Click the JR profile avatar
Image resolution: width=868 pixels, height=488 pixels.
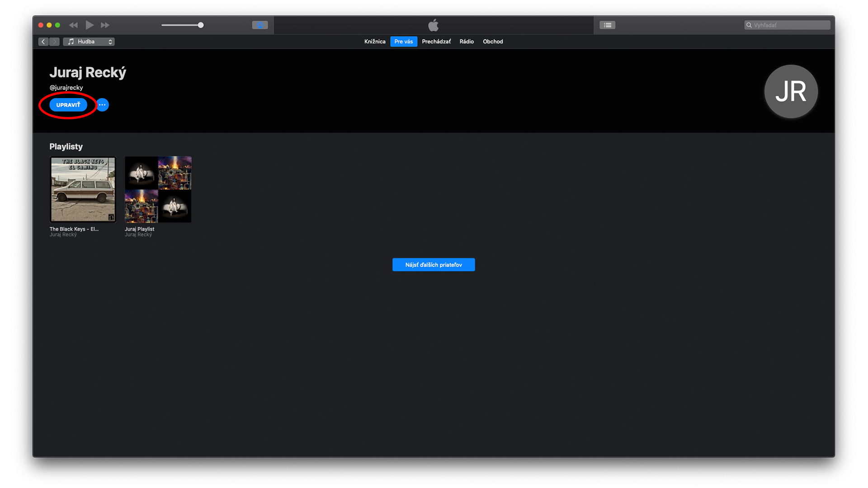[791, 91]
